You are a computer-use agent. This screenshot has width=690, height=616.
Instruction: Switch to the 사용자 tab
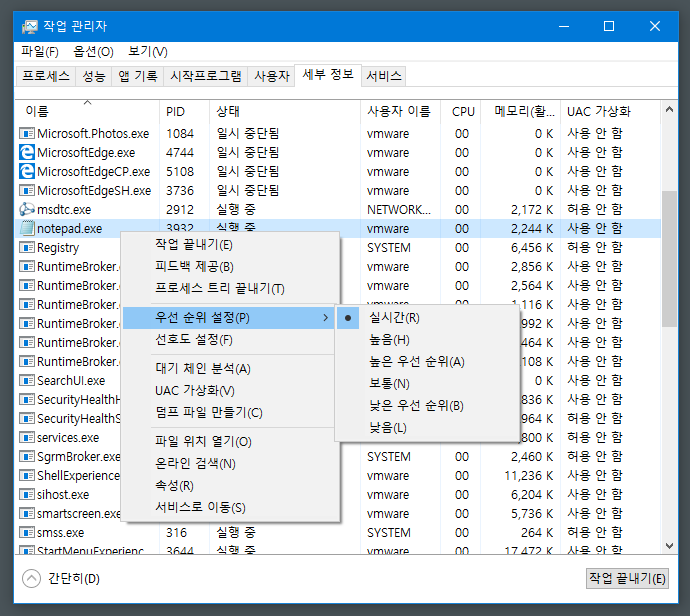(272, 77)
